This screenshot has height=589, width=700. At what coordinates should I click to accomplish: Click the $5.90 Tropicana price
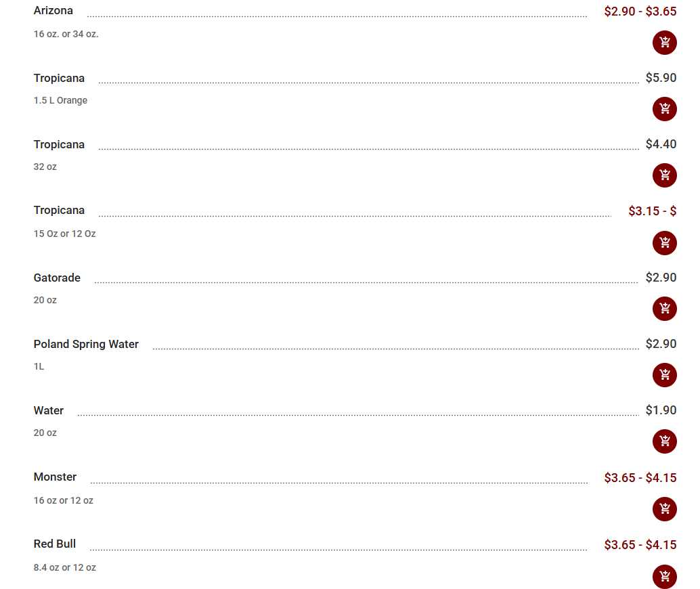[661, 78]
